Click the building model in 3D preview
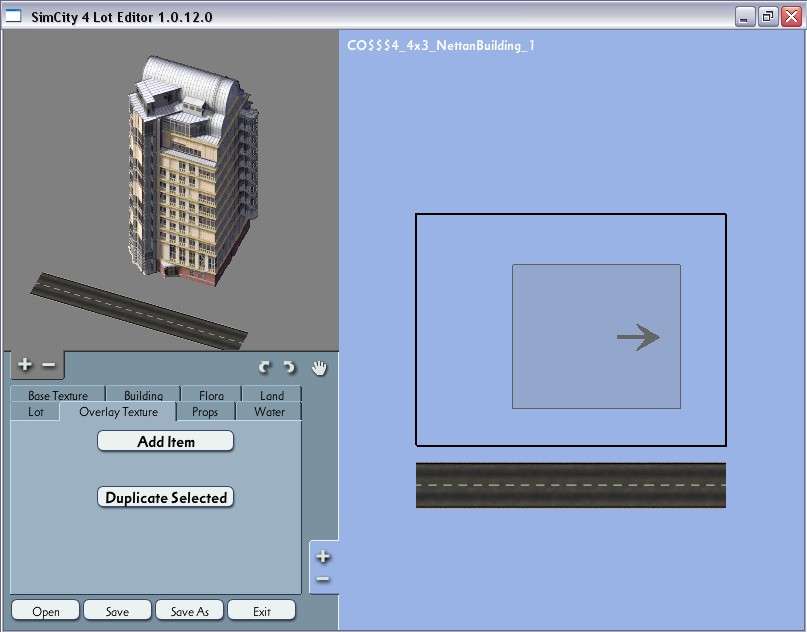The width and height of the screenshot is (807, 632). pyautogui.click(x=192, y=172)
